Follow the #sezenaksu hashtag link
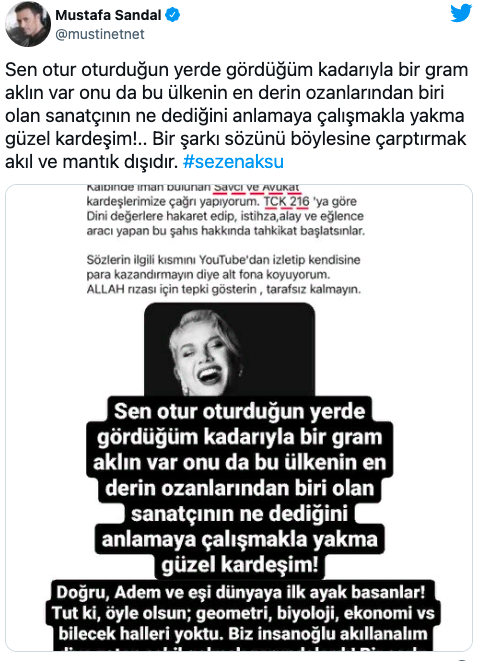 [233, 162]
